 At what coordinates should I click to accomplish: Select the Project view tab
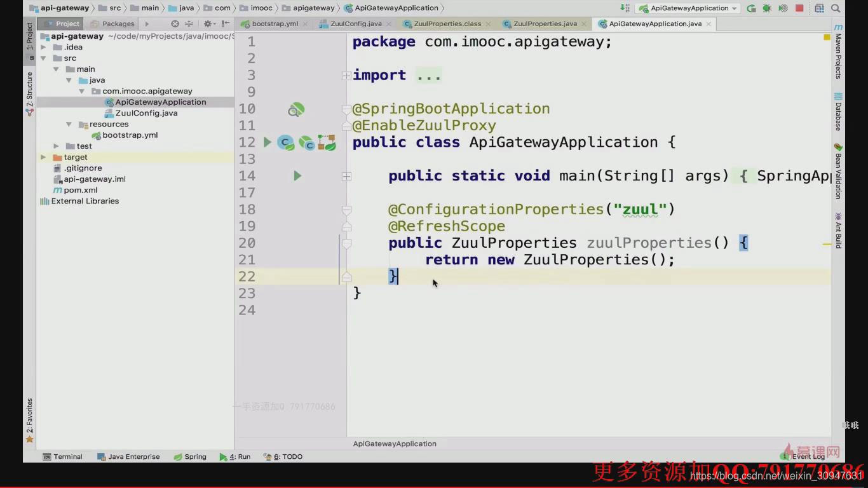pos(62,24)
